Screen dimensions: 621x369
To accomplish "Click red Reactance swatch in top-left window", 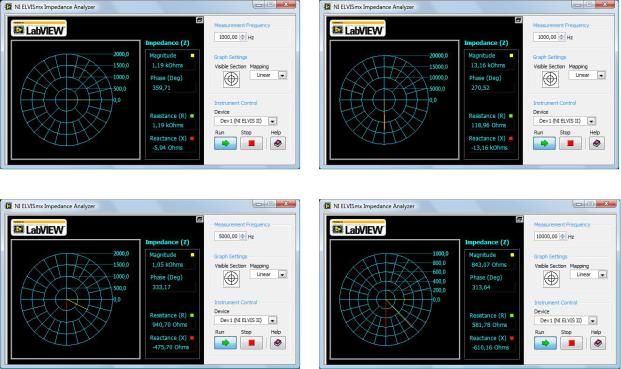I will [x=192, y=139].
